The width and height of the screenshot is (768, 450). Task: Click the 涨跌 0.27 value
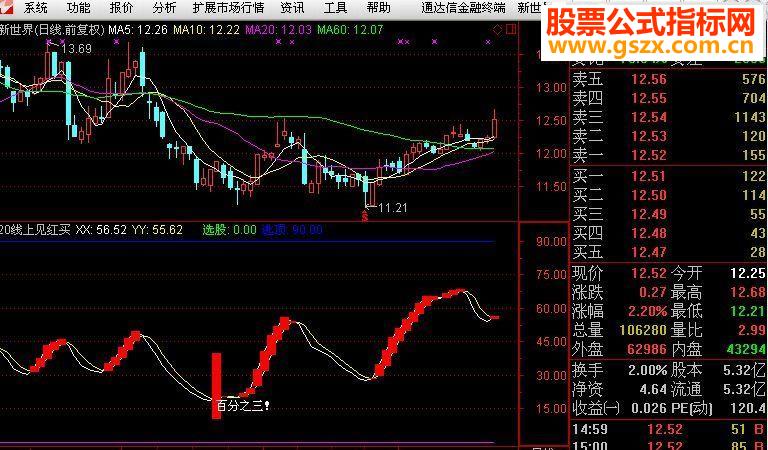(x=653, y=292)
